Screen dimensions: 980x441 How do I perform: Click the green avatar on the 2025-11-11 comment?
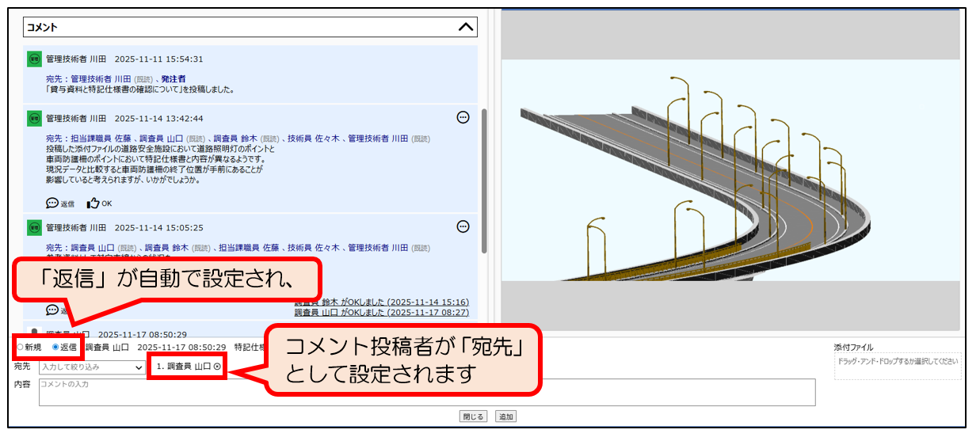[x=34, y=59]
